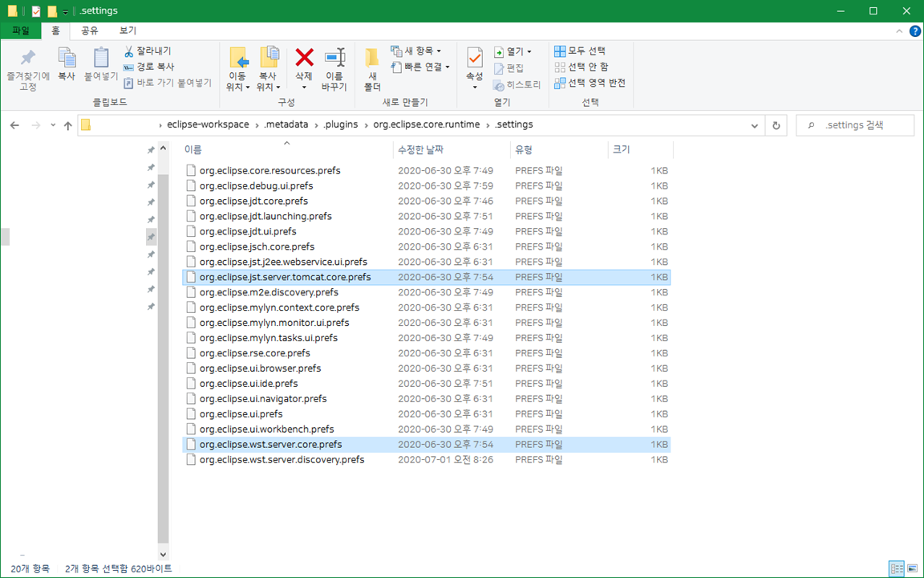The width and height of the screenshot is (924, 578).
Task: Create a new folder with 새 폴더
Action: [x=372, y=68]
